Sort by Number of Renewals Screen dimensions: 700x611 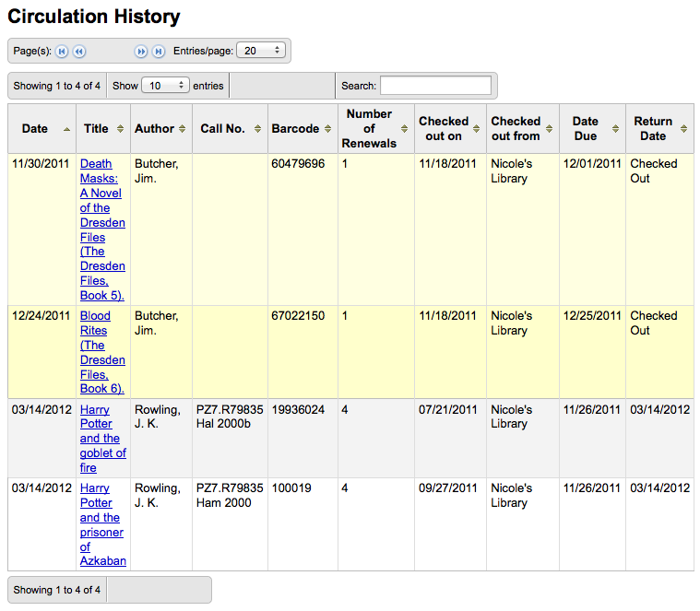[376, 129]
